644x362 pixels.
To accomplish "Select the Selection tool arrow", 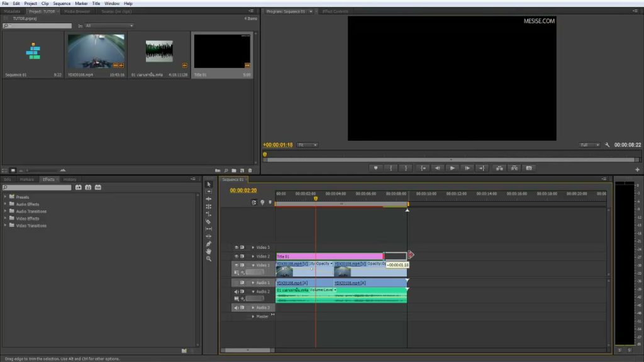I will pos(209,184).
